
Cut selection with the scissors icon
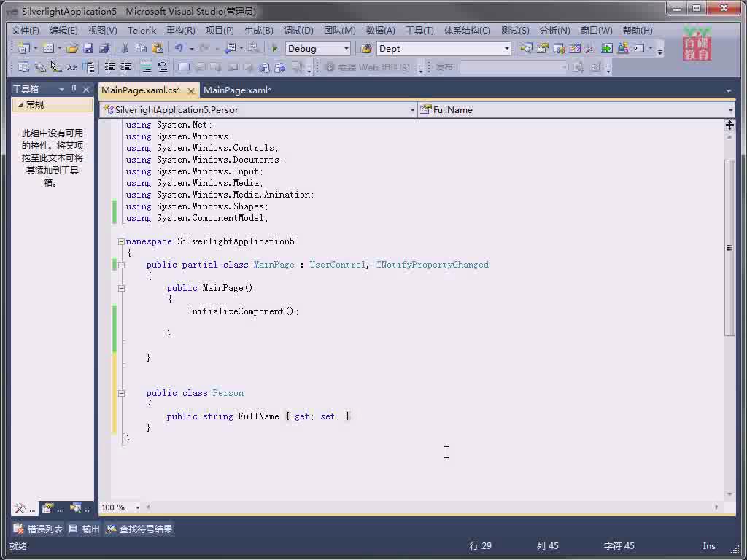(125, 48)
